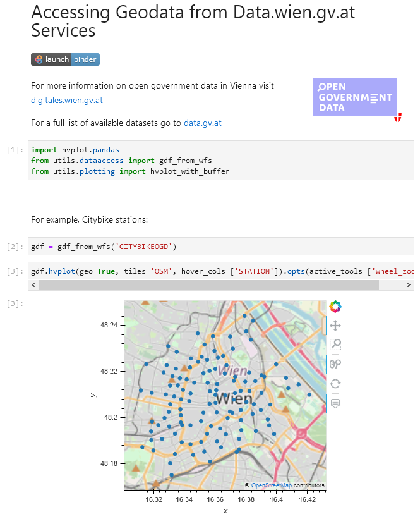420x519 pixels.
Task: Click the Wien label on the map
Action: click(234, 399)
